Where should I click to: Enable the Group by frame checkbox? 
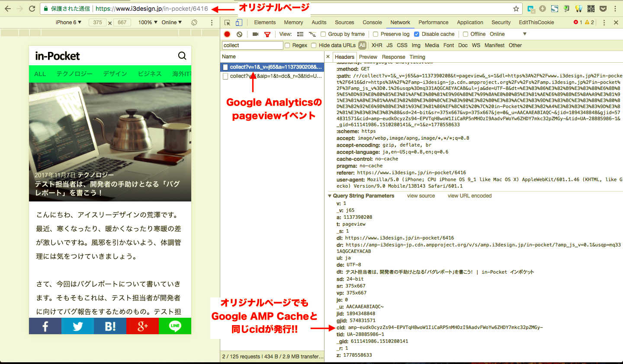tap(323, 34)
